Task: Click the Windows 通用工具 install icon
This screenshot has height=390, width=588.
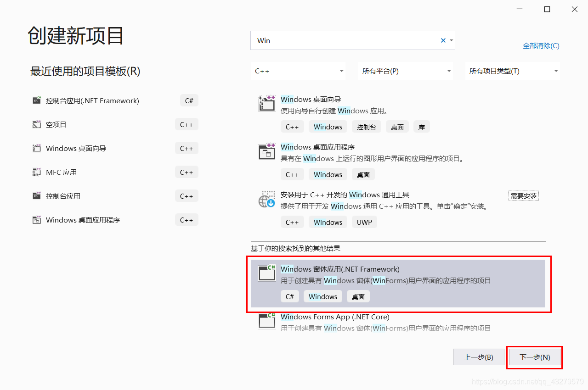Action: point(267,199)
